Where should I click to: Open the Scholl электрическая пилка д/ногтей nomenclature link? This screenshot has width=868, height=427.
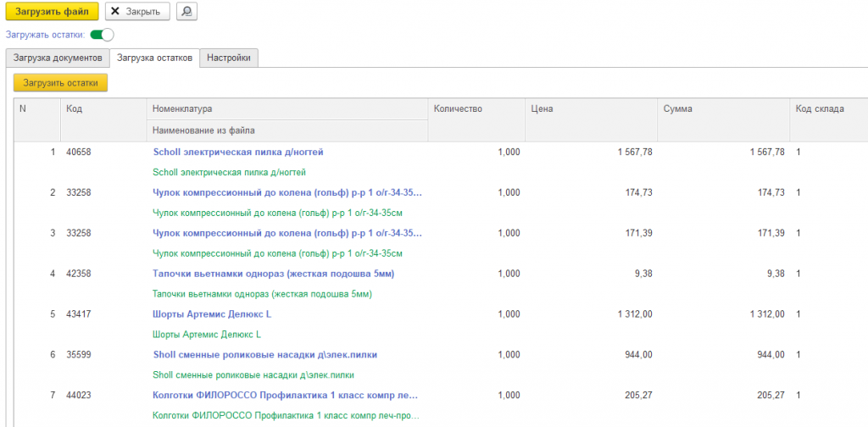238,152
